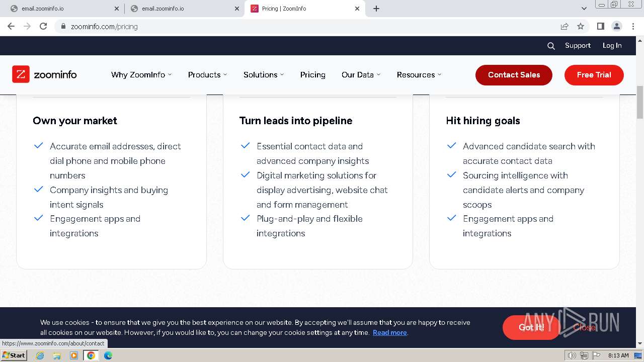Click the Chrome icon on the taskbar
This screenshot has width=644, height=362.
[x=91, y=355]
